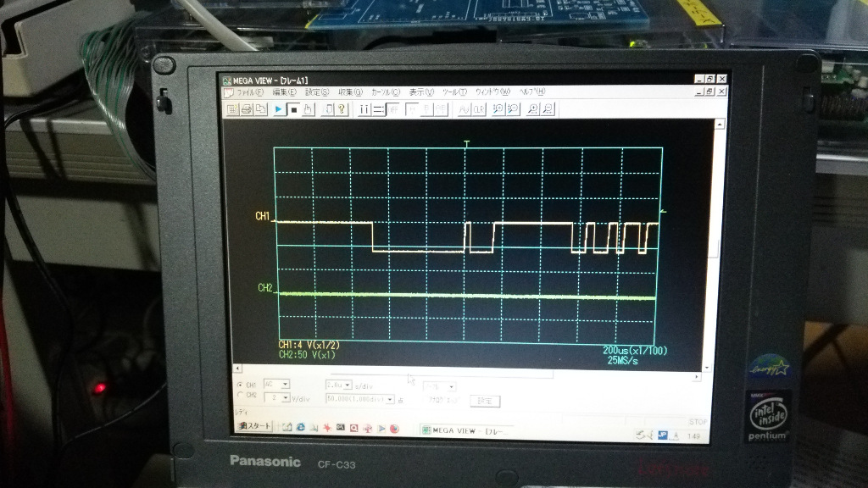Click the MEGA VIEW document icon beside ファイル
This screenshot has height=488, width=868.
coord(229,93)
